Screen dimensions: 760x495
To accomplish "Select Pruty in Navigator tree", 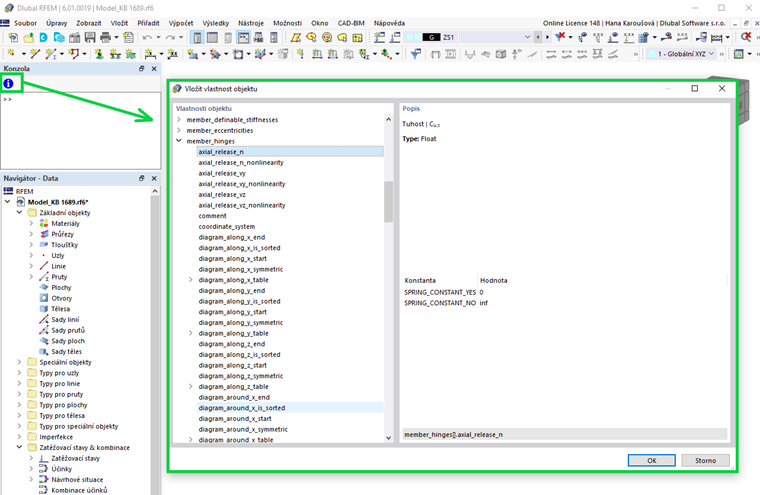I will 59,276.
